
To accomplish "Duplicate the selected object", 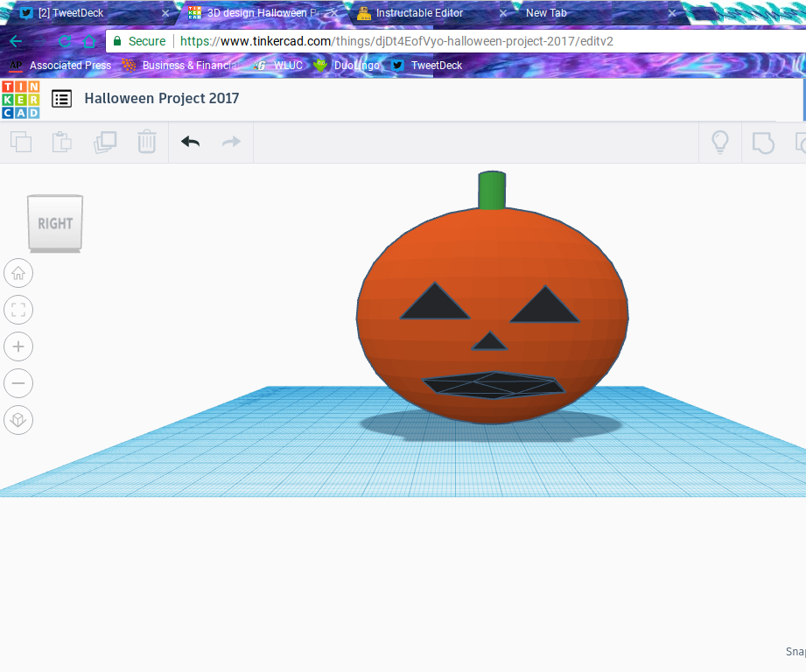I will [105, 142].
